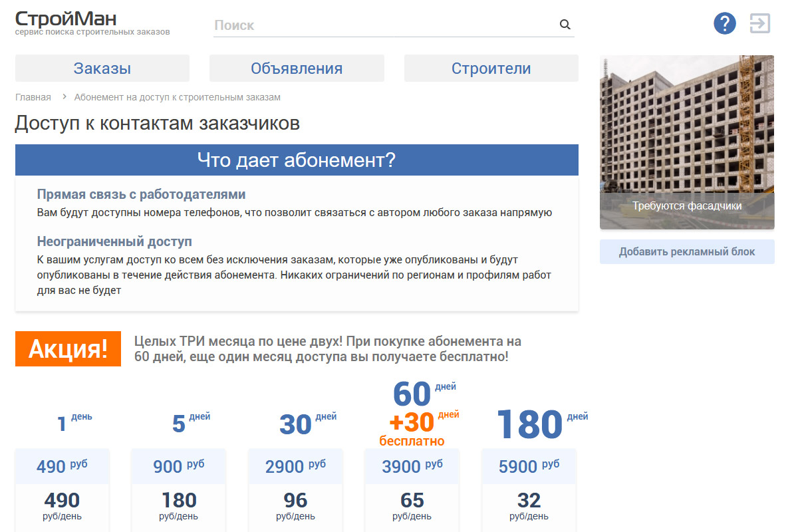Switch to the Объявления tab
The height and width of the screenshot is (532, 798).
click(x=297, y=68)
